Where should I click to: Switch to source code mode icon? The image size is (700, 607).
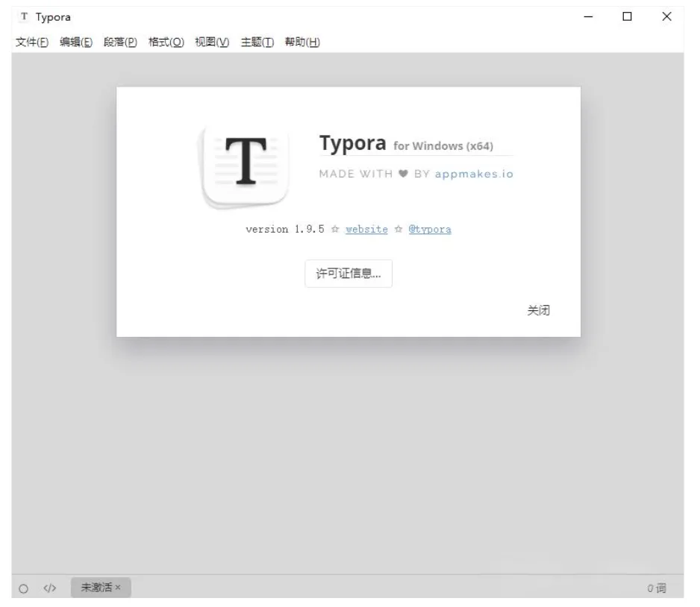point(49,588)
